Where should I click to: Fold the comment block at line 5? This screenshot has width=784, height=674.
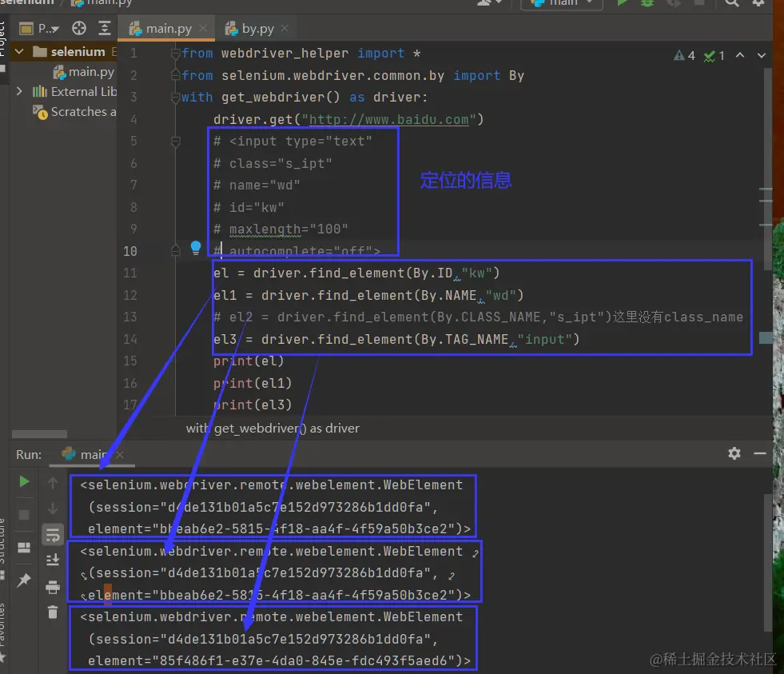[x=175, y=142]
